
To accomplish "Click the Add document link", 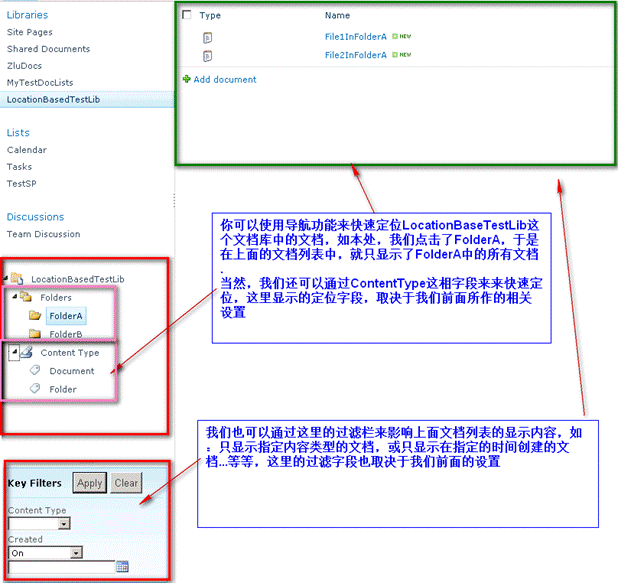I will 225,80.
